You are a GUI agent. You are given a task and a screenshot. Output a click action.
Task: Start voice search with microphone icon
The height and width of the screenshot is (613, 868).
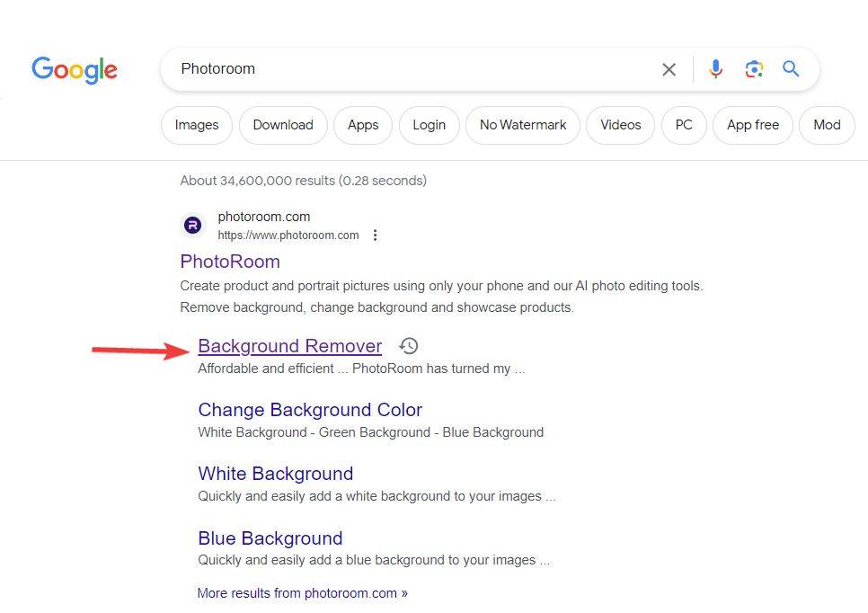715,69
